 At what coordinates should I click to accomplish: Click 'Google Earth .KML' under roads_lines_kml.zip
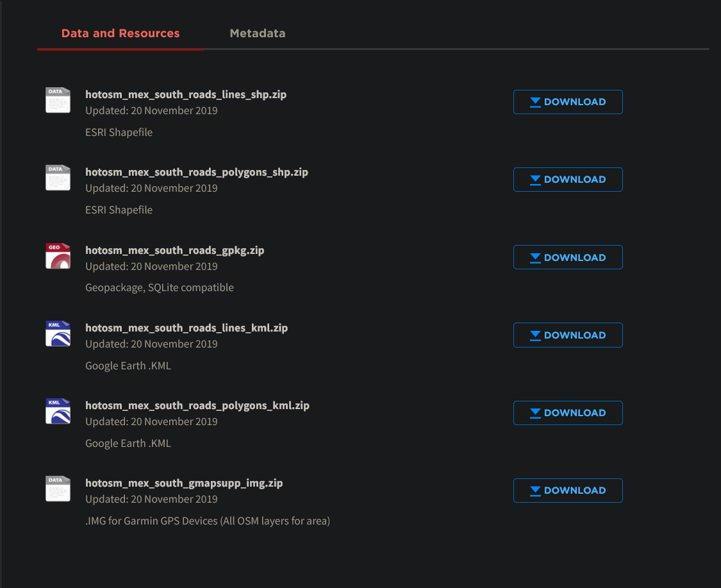[x=128, y=366]
